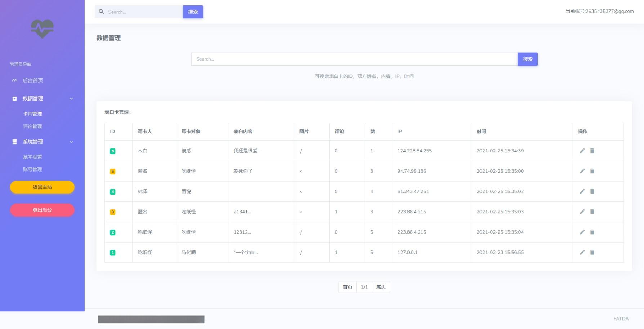This screenshot has height=329, width=644.
Task: Click the IP 94.74.99.186
Action: point(412,171)
